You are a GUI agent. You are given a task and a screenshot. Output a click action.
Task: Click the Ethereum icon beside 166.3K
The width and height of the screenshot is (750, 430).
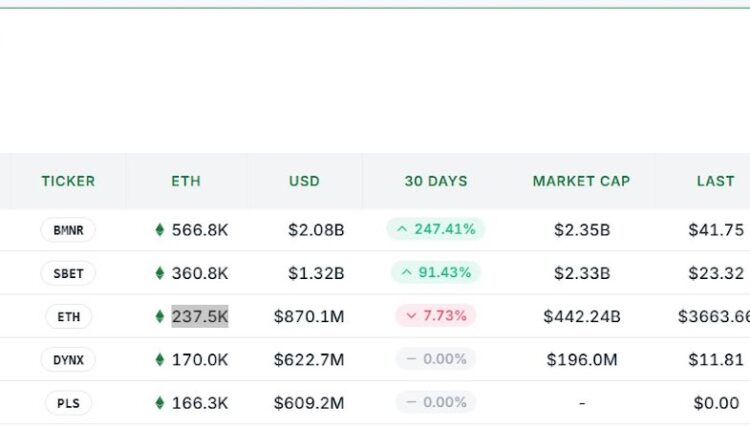pyautogui.click(x=159, y=403)
